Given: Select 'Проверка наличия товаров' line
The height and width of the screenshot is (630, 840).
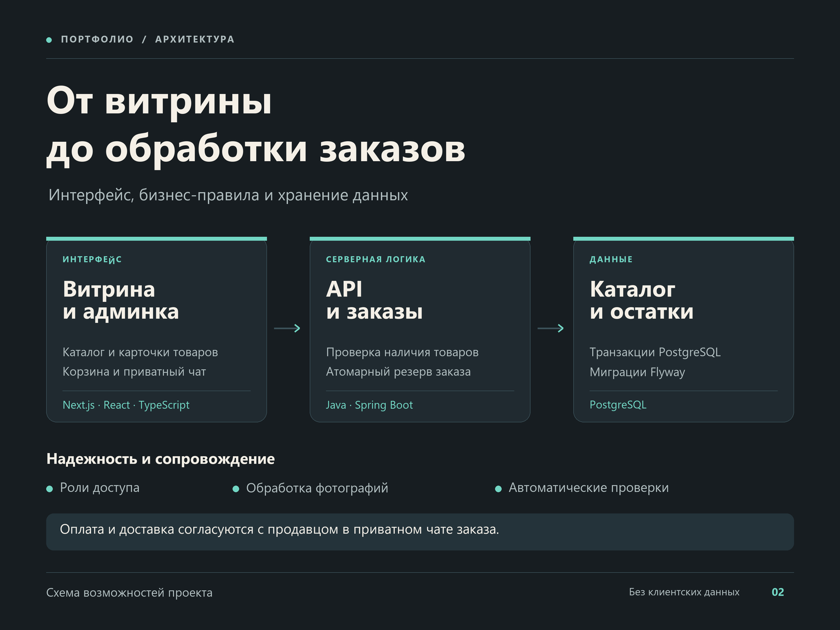Looking at the screenshot, I should coord(402,352).
